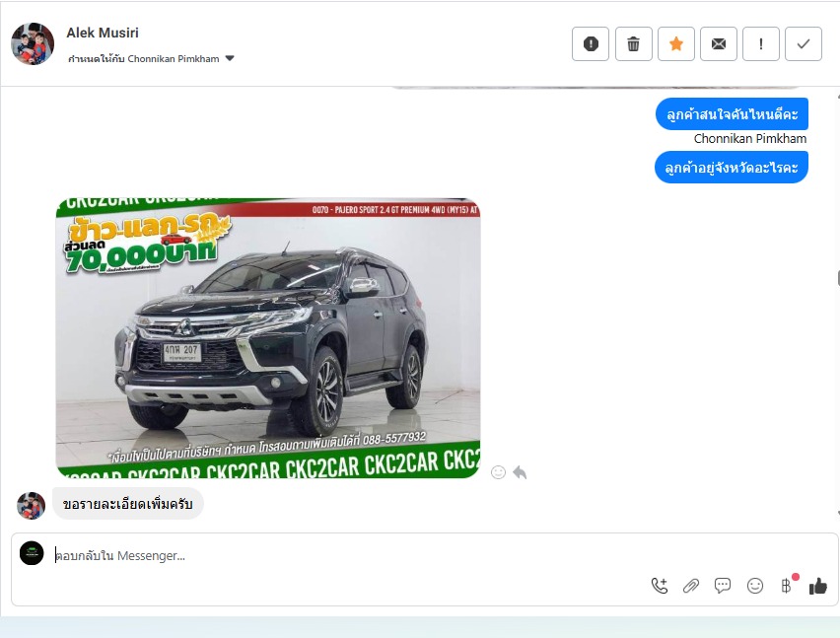
Task: Mark the conversation as spam
Action: [x=591, y=44]
